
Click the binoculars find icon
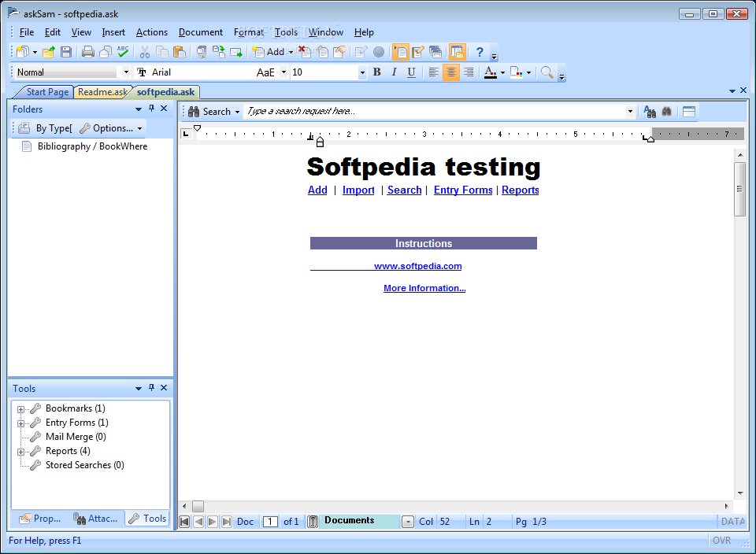click(667, 112)
